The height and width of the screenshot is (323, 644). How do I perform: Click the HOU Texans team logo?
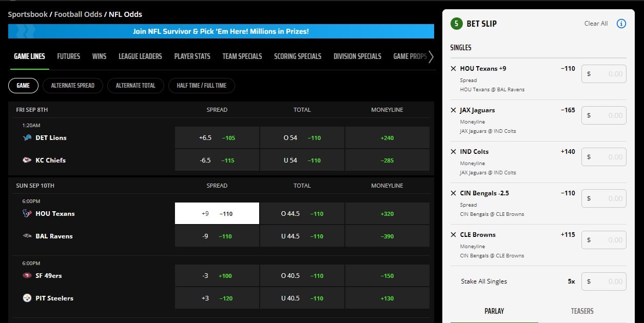click(27, 213)
